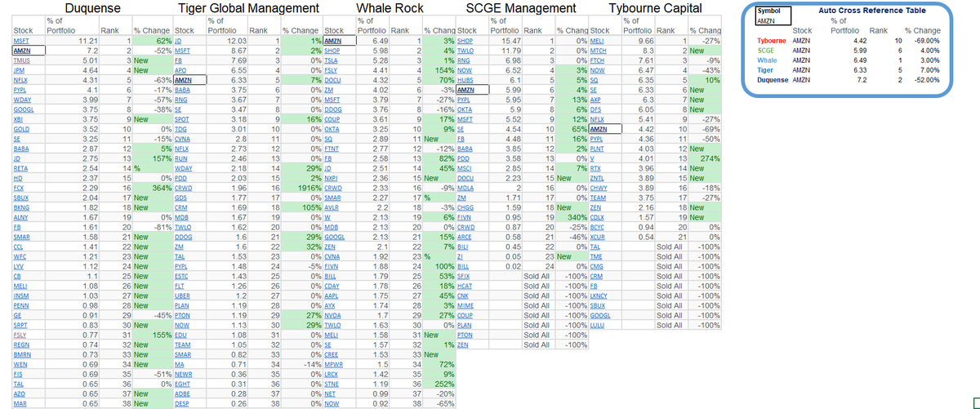Image resolution: width=980 pixels, height=409 pixels.
Task: Open the PENN ticker link
Action: (x=21, y=306)
